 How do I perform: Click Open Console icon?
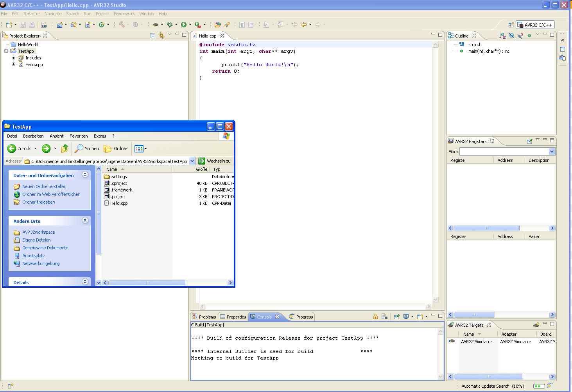coord(420,317)
